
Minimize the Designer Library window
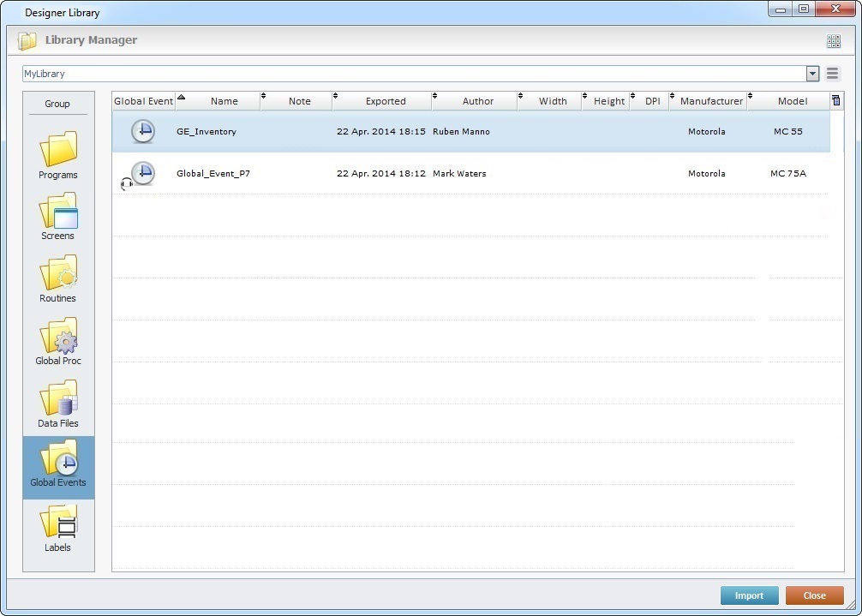780,9
